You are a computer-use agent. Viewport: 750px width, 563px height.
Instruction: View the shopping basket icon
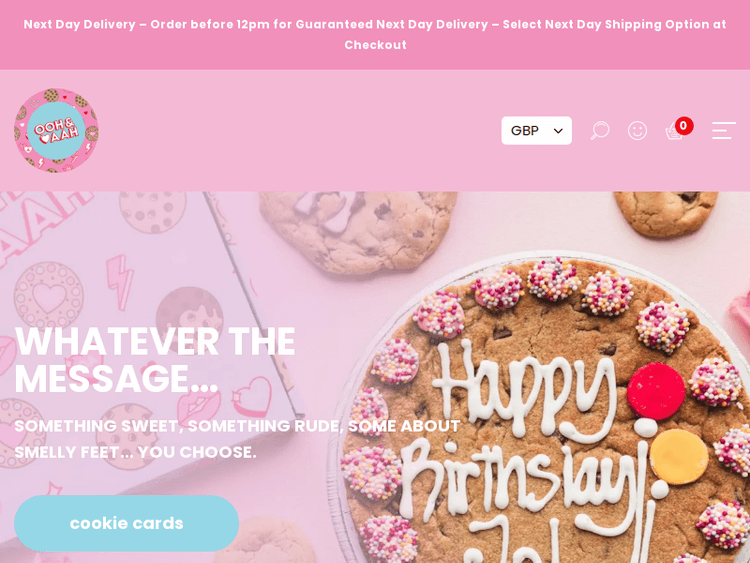pyautogui.click(x=674, y=131)
